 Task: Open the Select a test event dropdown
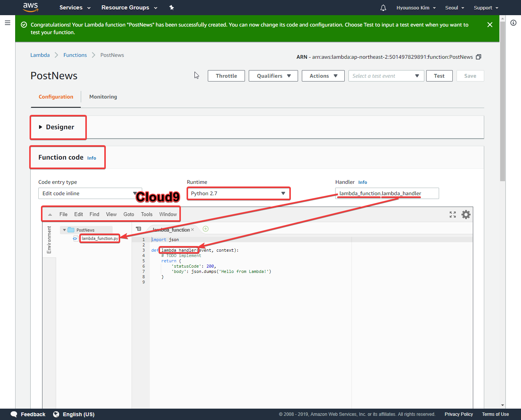coord(386,76)
